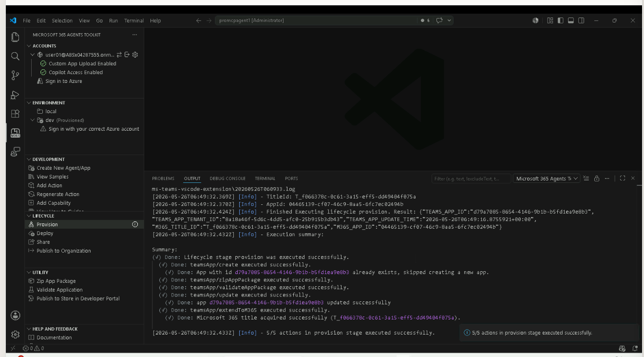Image resolution: width=644 pixels, height=357 pixels.
Task: Click Create New Agent/App
Action: pos(63,168)
